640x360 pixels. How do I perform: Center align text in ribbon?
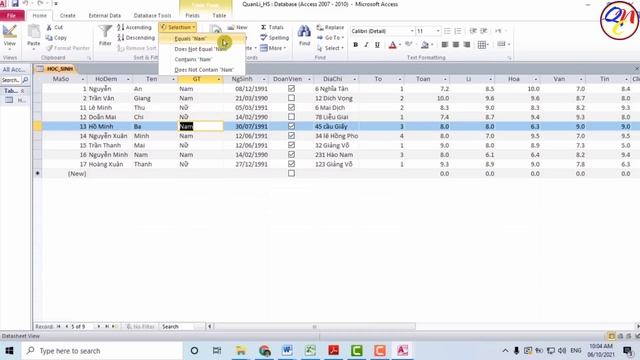456,44
